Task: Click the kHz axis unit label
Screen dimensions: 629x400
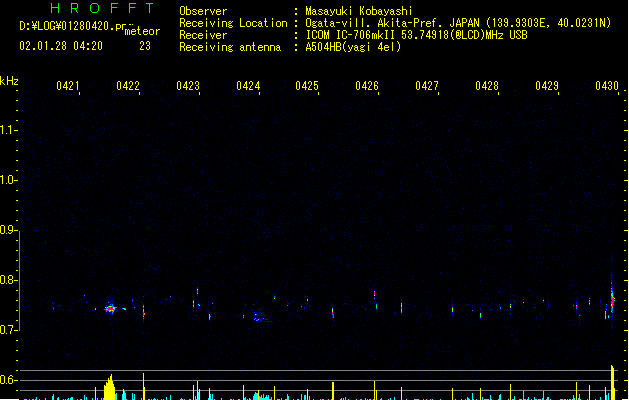Action: pyautogui.click(x=9, y=81)
